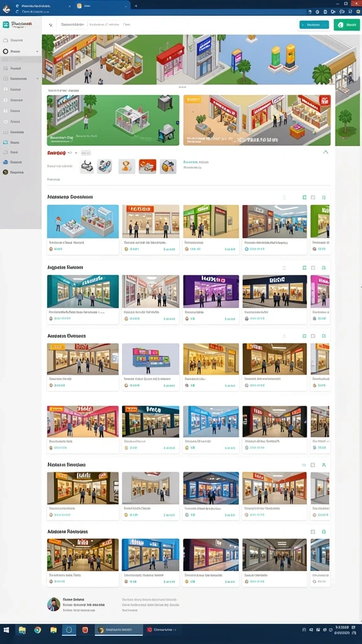362x644 pixels.
Task: Open the purple storefront thumbnail in second row
Action: pyautogui.click(x=211, y=291)
